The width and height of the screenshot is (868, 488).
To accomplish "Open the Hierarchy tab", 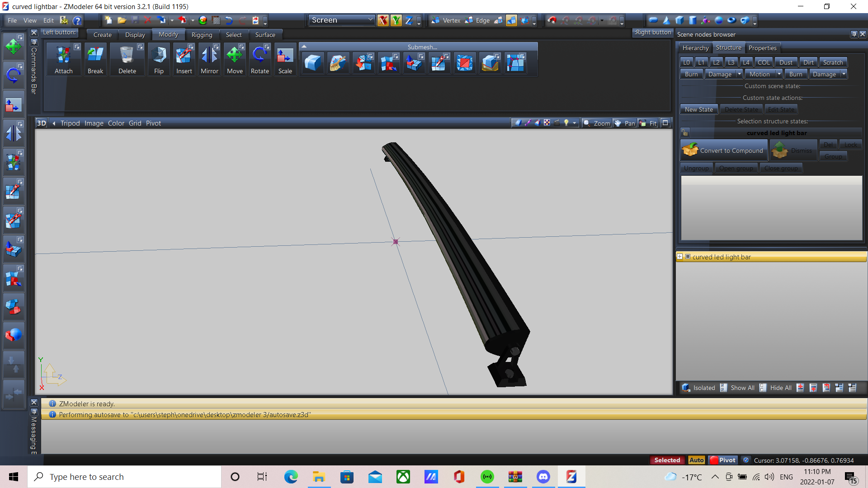I will (x=695, y=48).
